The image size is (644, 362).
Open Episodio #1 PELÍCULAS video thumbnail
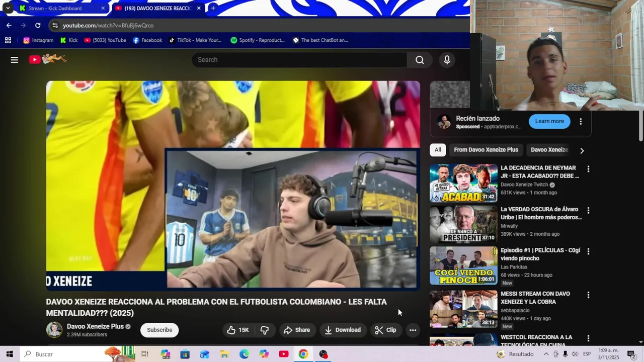tap(463, 265)
